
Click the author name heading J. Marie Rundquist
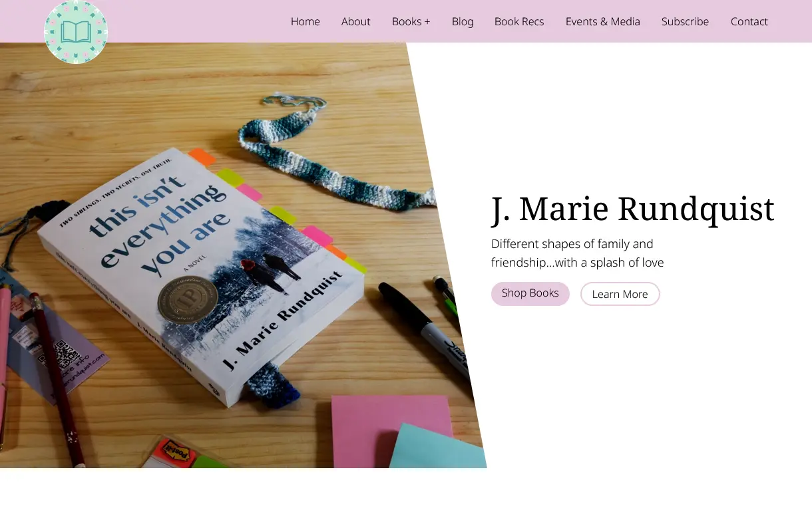tap(632, 209)
